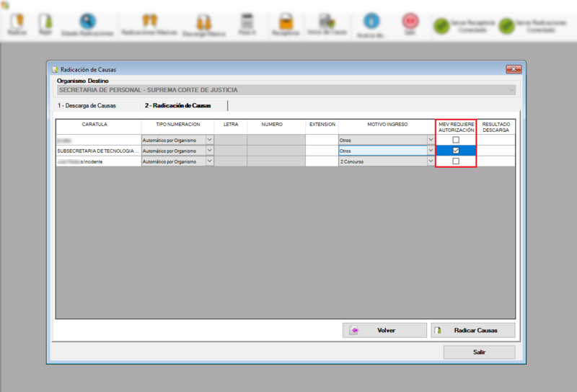Switch to '1 - Descarga de Causas' tab

click(x=87, y=105)
